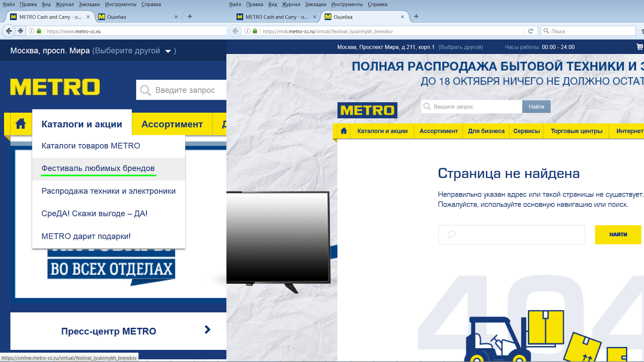The height and width of the screenshot is (362, 644).
Task: Open Ассортимент in right navigation bar
Action: pos(439,131)
